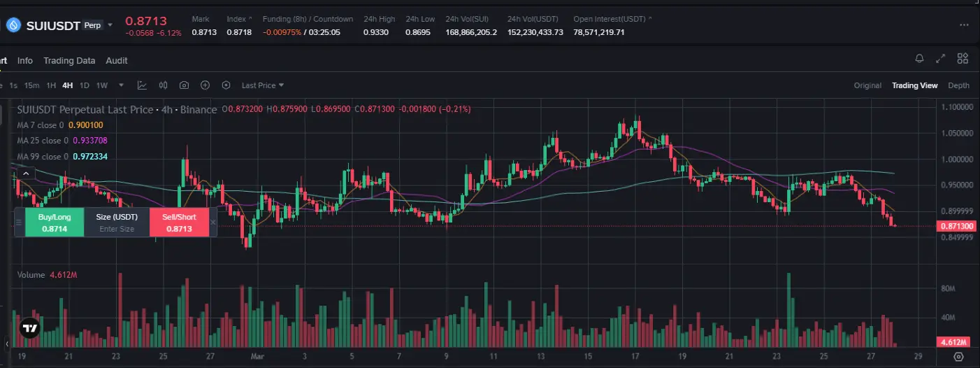
Task: Expand chart to fullscreen with arrows icon
Action: (941, 59)
